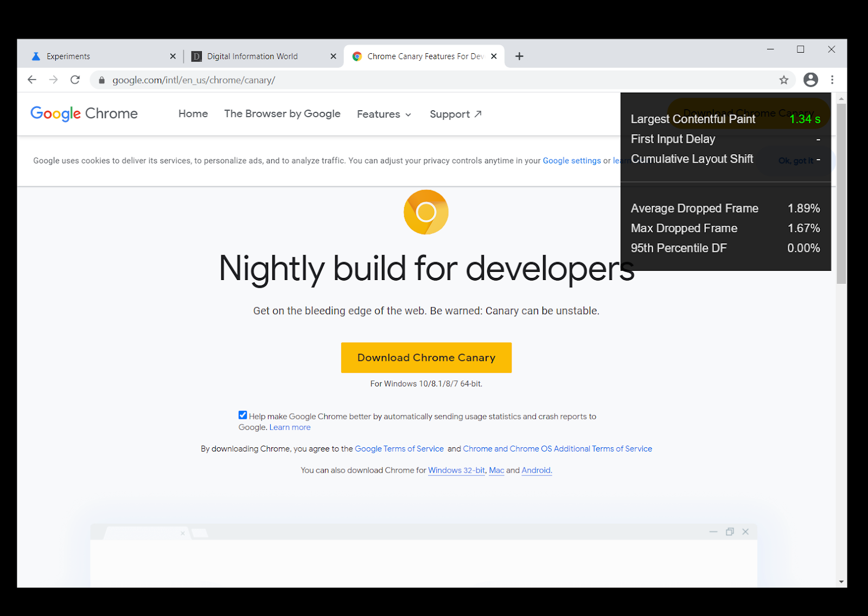
Task: Click the Download Chrome Canary button
Action: point(426,358)
